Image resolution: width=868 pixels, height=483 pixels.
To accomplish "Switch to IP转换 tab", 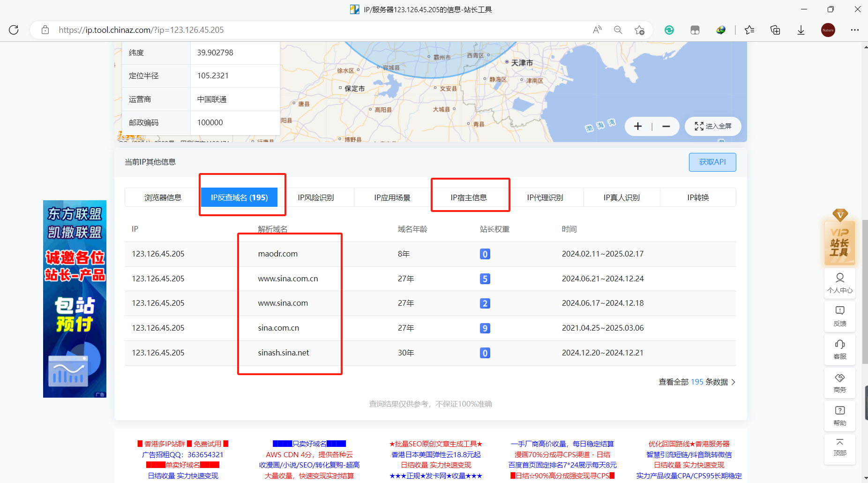I will pos(698,197).
